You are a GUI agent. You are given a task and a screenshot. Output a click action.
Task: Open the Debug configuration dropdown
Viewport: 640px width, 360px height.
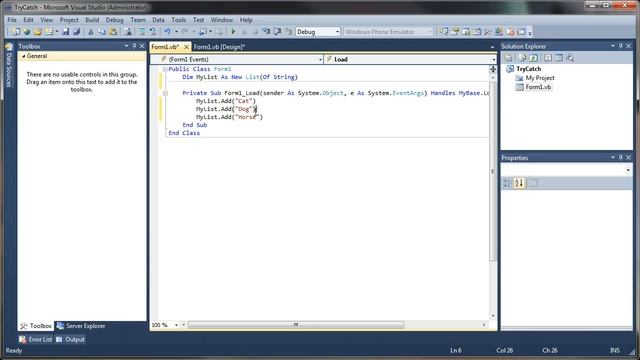(x=337, y=32)
